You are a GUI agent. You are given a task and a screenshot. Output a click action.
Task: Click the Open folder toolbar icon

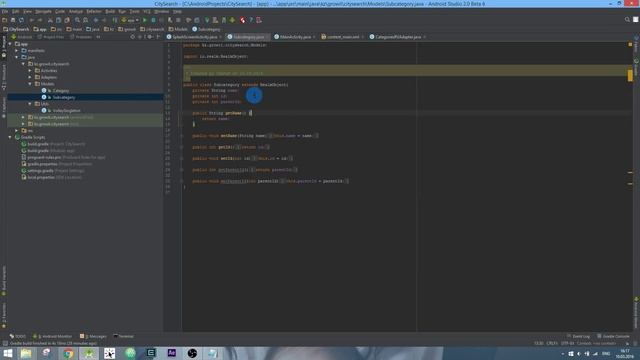[4, 20]
